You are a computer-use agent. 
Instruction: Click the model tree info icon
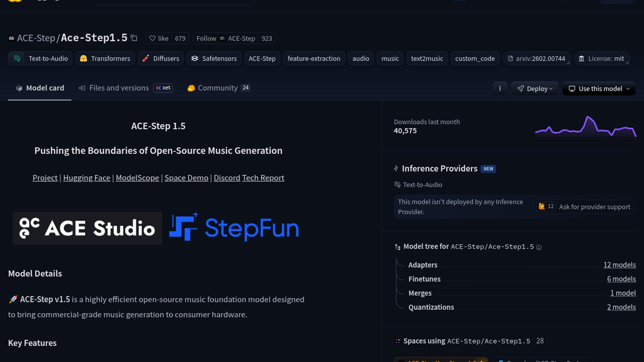pyautogui.click(x=539, y=247)
